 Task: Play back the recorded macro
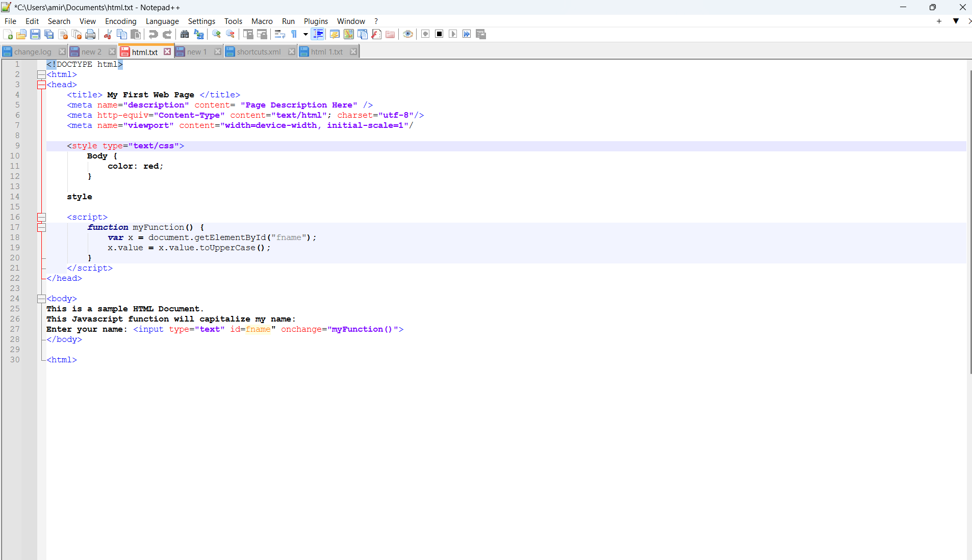(x=453, y=34)
